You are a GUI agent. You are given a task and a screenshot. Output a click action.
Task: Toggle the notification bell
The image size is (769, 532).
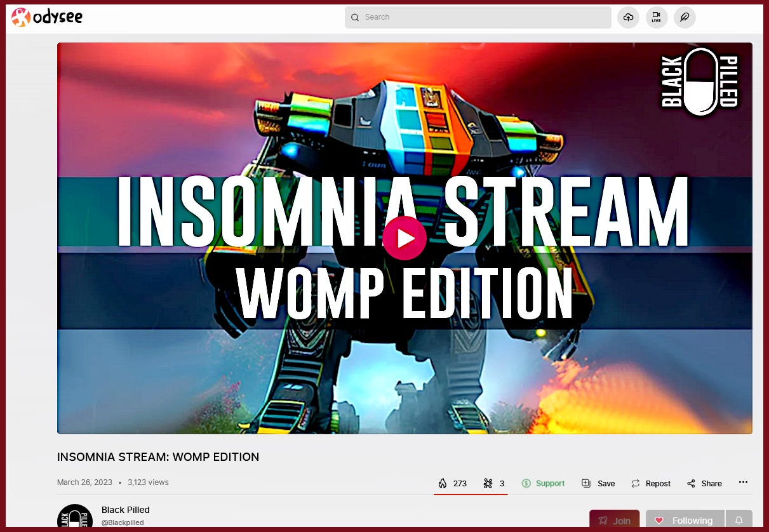pyautogui.click(x=739, y=519)
